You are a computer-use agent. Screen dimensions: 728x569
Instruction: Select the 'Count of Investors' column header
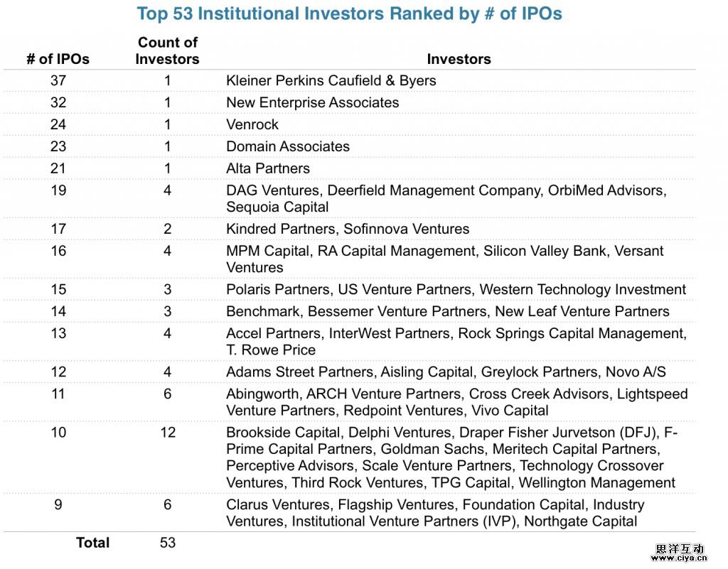click(168, 50)
